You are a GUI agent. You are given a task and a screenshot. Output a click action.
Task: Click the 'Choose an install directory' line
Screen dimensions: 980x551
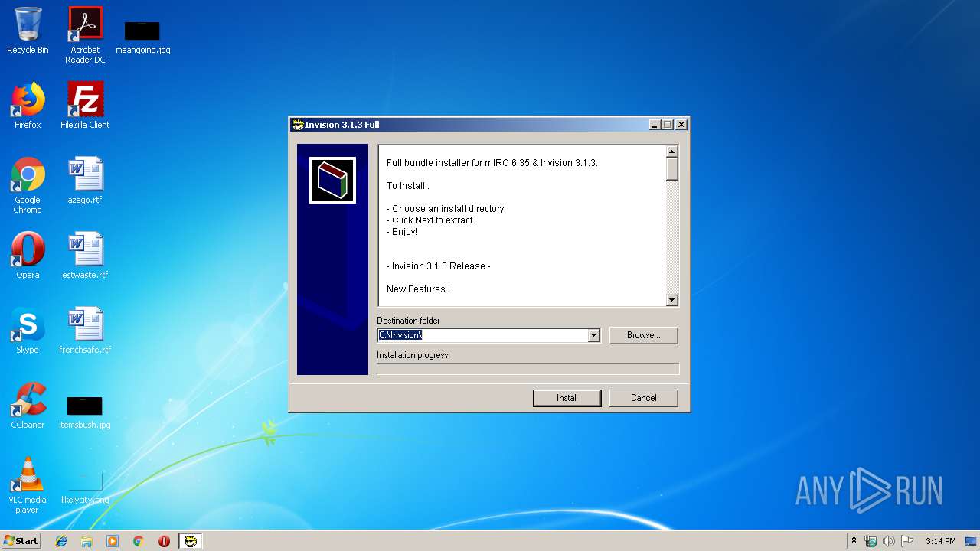pyautogui.click(x=446, y=209)
